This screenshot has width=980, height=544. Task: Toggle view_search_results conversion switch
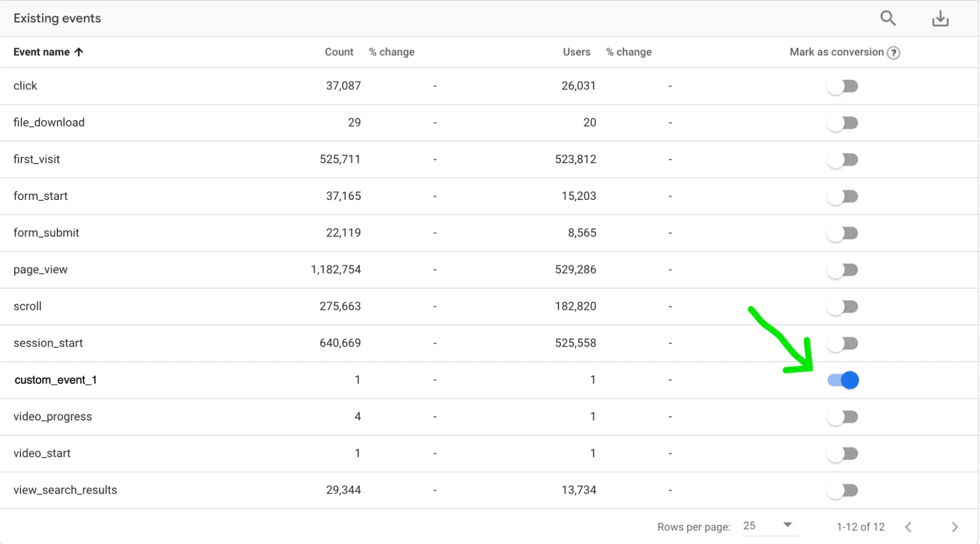[842, 491]
